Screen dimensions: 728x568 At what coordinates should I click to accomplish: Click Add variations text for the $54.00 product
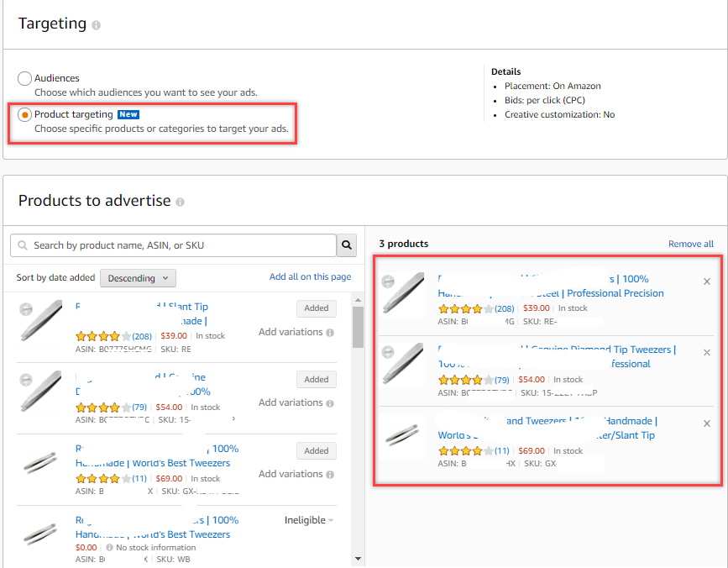pos(291,402)
